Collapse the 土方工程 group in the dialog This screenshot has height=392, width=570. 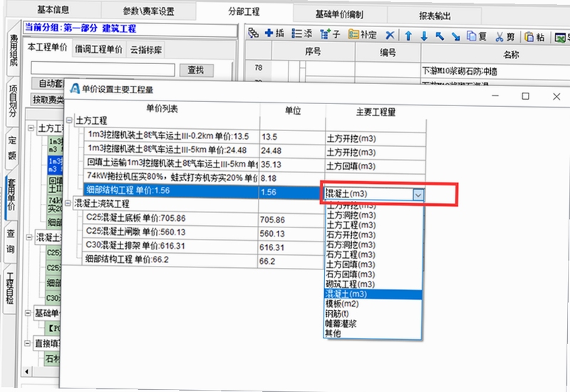pos(69,120)
